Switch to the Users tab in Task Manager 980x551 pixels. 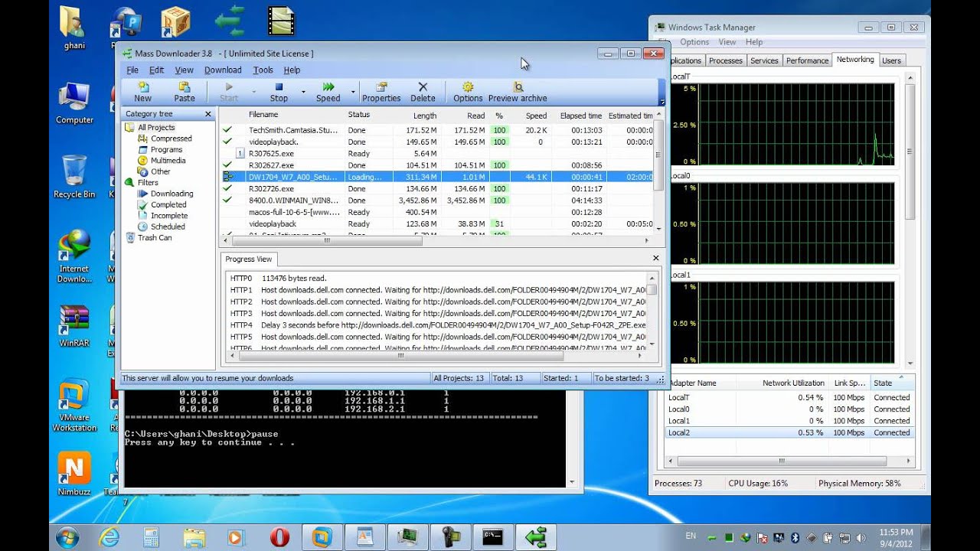(891, 60)
